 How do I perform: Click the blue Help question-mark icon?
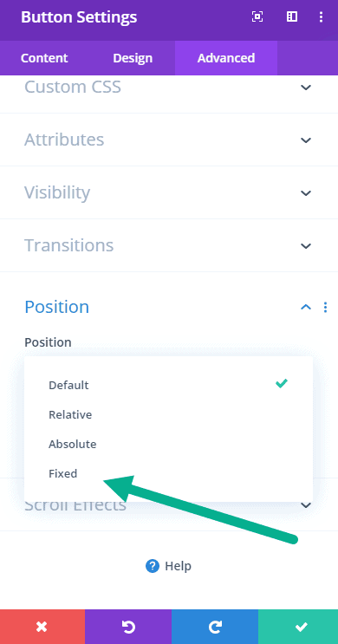[x=153, y=566]
